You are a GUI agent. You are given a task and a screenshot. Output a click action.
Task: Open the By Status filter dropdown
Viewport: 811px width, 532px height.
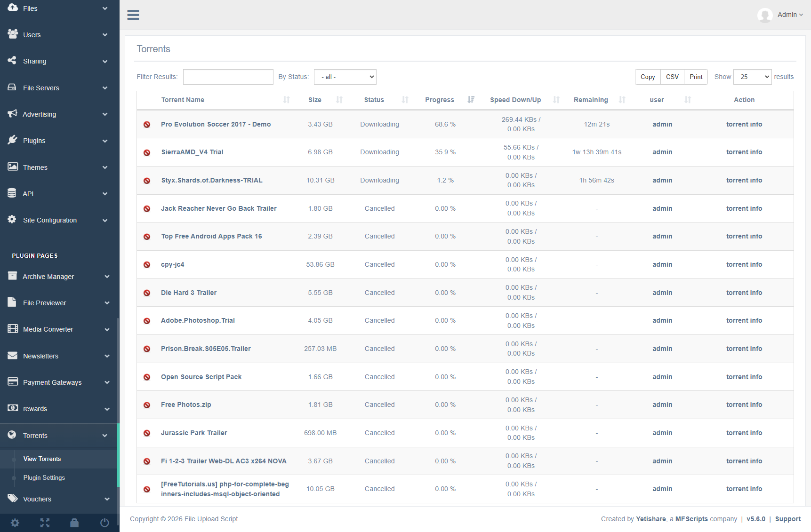coord(345,77)
